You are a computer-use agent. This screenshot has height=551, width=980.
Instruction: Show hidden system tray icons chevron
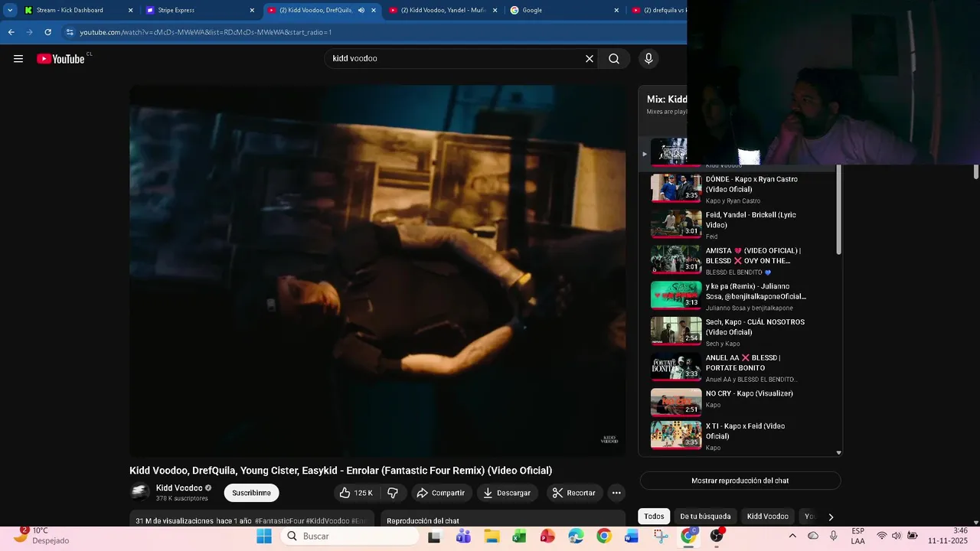pyautogui.click(x=792, y=536)
